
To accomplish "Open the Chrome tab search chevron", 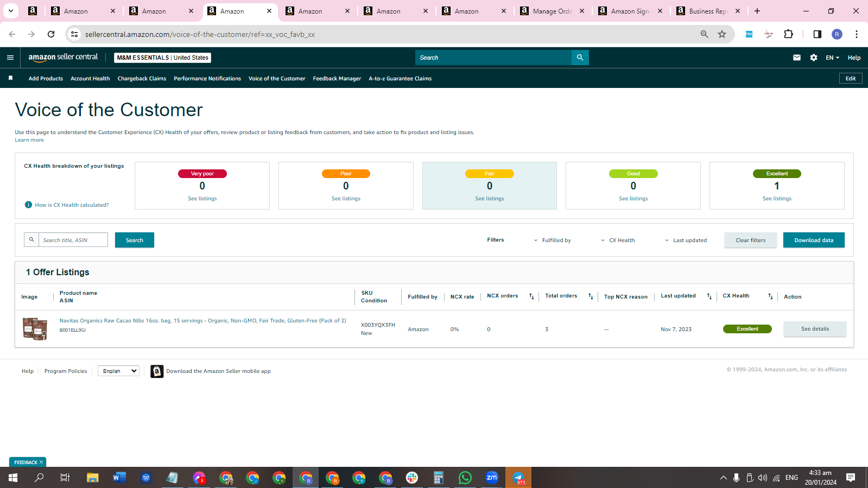I will pyautogui.click(x=11, y=11).
